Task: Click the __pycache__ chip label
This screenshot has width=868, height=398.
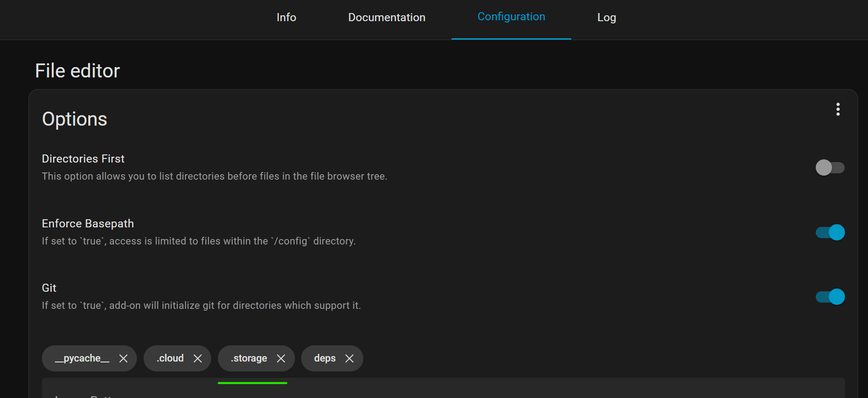Action: pyautogui.click(x=82, y=358)
